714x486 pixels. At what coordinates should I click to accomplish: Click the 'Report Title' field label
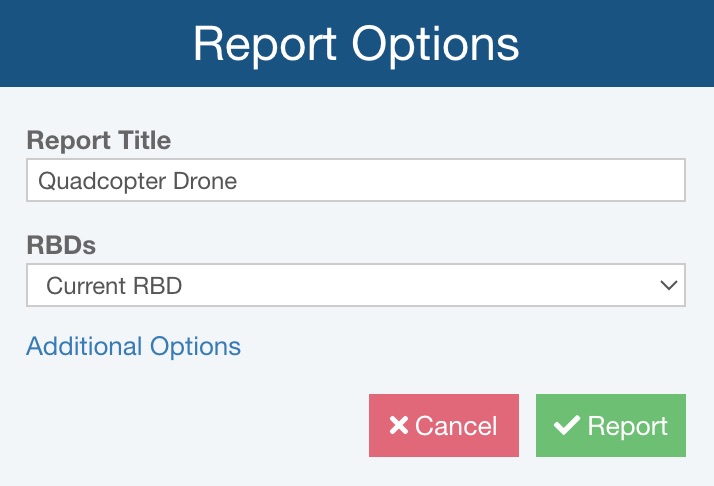99,140
